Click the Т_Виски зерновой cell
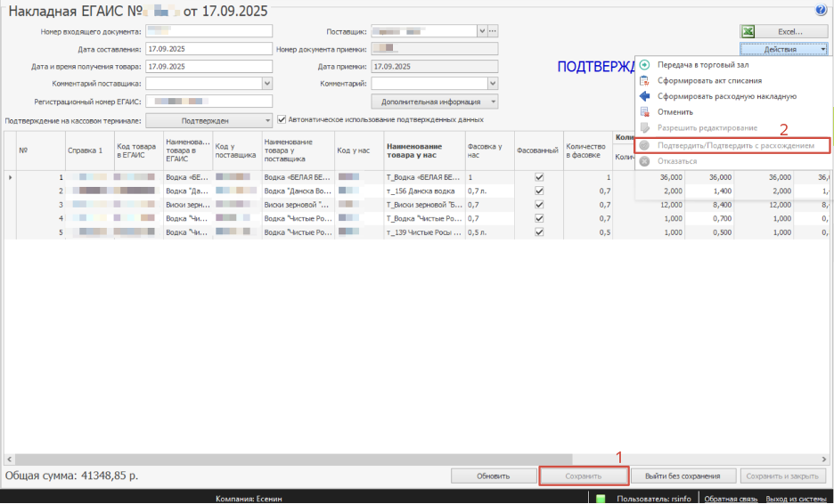This screenshot has width=834, height=504. [x=424, y=205]
